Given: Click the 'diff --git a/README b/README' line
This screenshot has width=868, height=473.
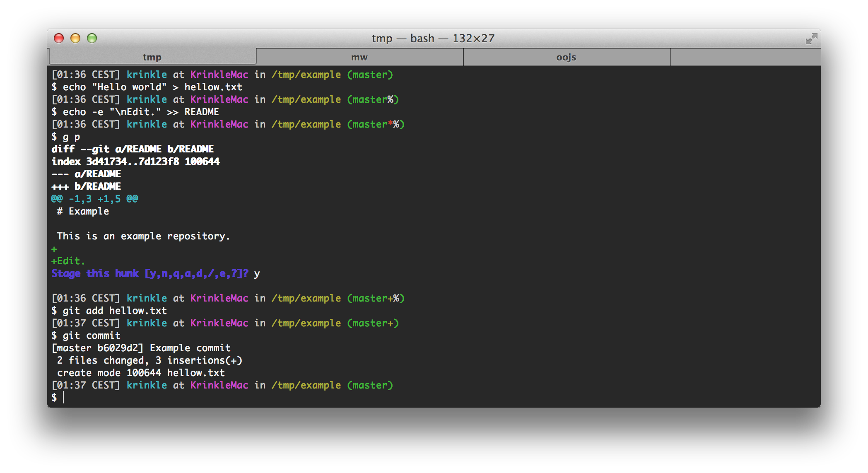Looking at the screenshot, I should point(133,149).
